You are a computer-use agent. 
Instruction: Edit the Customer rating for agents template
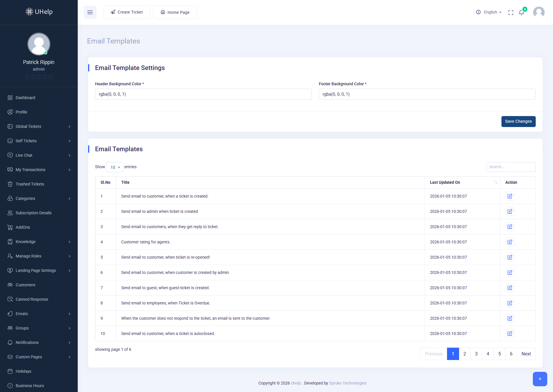tap(510, 242)
